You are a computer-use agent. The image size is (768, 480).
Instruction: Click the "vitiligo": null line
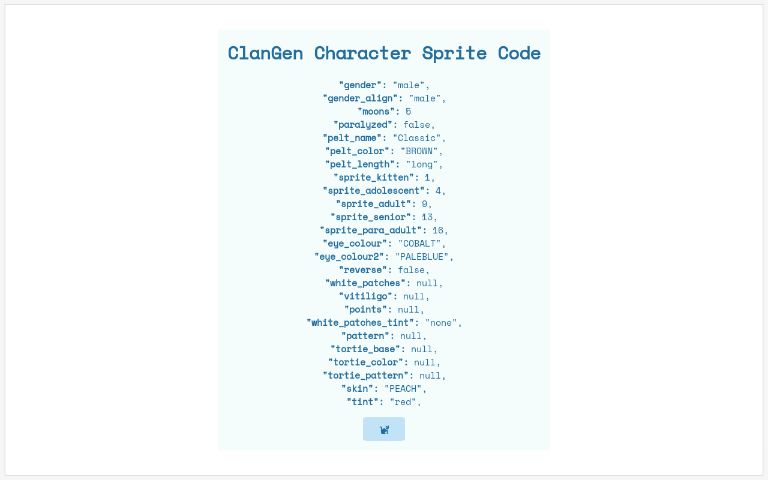(x=384, y=296)
